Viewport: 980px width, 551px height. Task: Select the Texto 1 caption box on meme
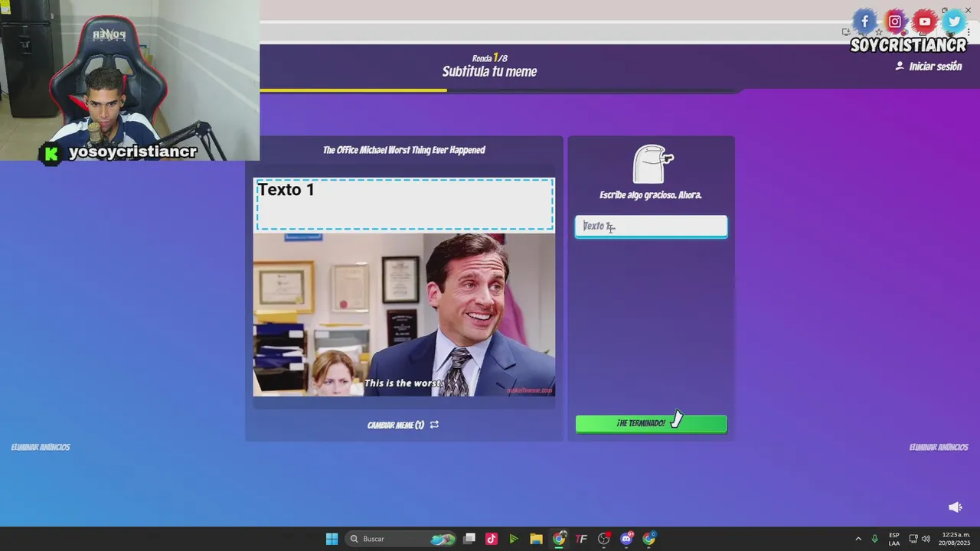pyautogui.click(x=404, y=204)
